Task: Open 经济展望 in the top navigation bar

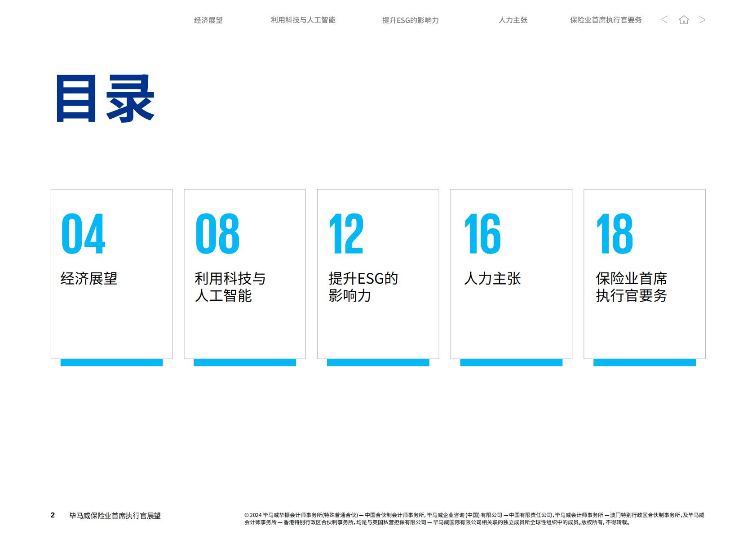Action: [208, 20]
